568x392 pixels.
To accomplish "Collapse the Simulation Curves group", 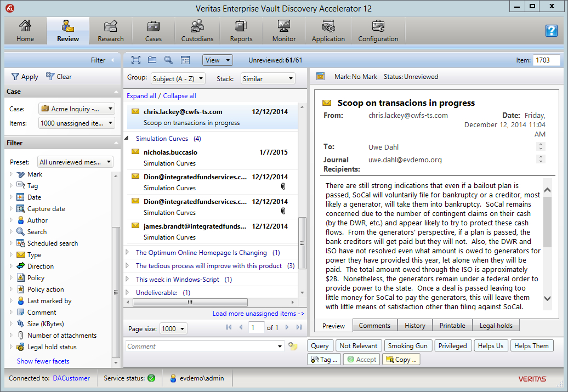I will click(x=127, y=138).
